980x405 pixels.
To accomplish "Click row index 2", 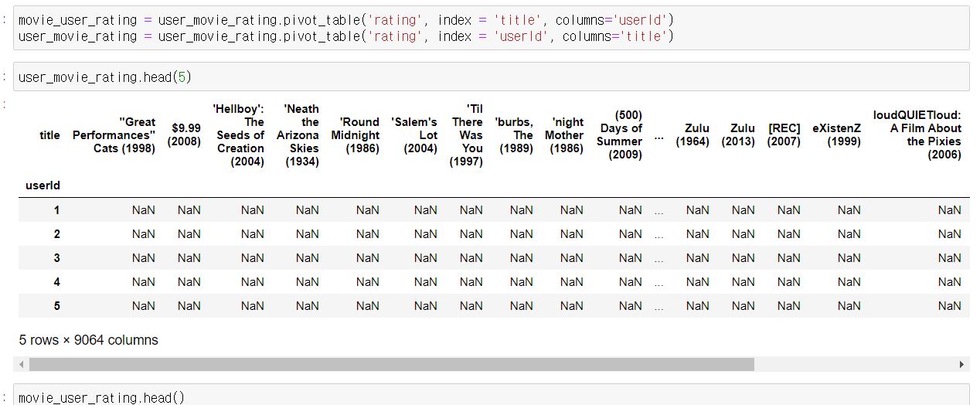I will click(56, 234).
